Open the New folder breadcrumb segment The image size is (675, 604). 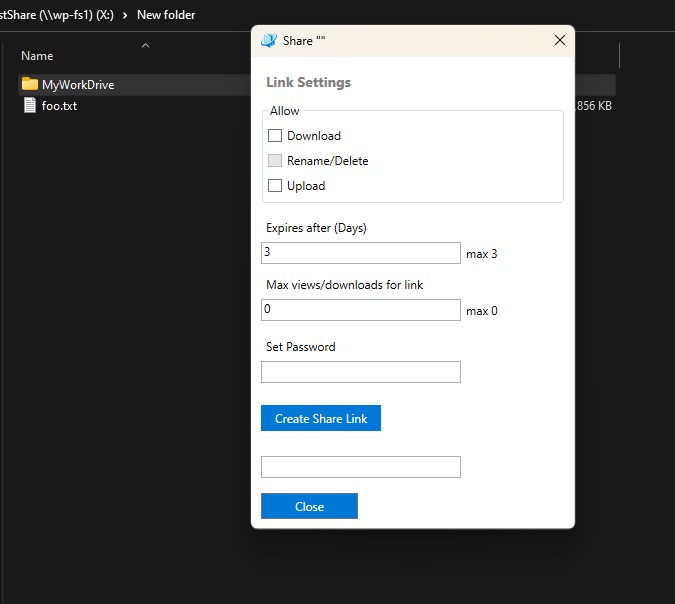pyautogui.click(x=166, y=15)
